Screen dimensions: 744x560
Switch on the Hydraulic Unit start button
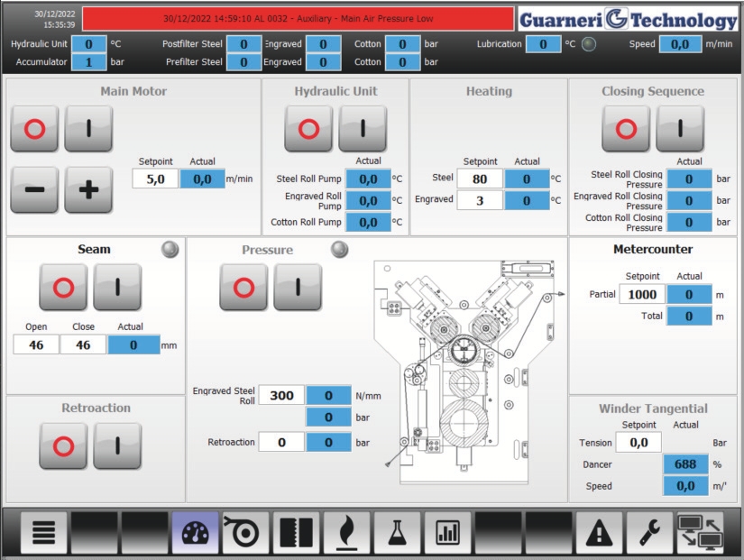tap(363, 129)
